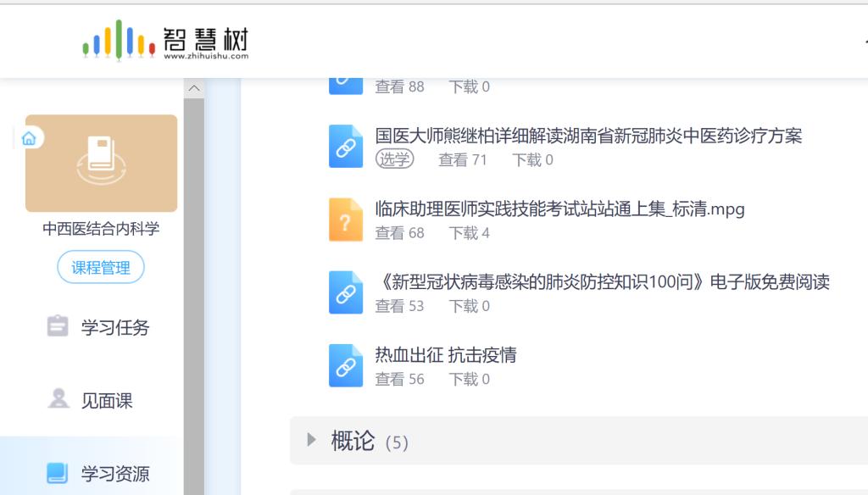
Task: Click 查看 71 view count
Action: [x=463, y=160]
